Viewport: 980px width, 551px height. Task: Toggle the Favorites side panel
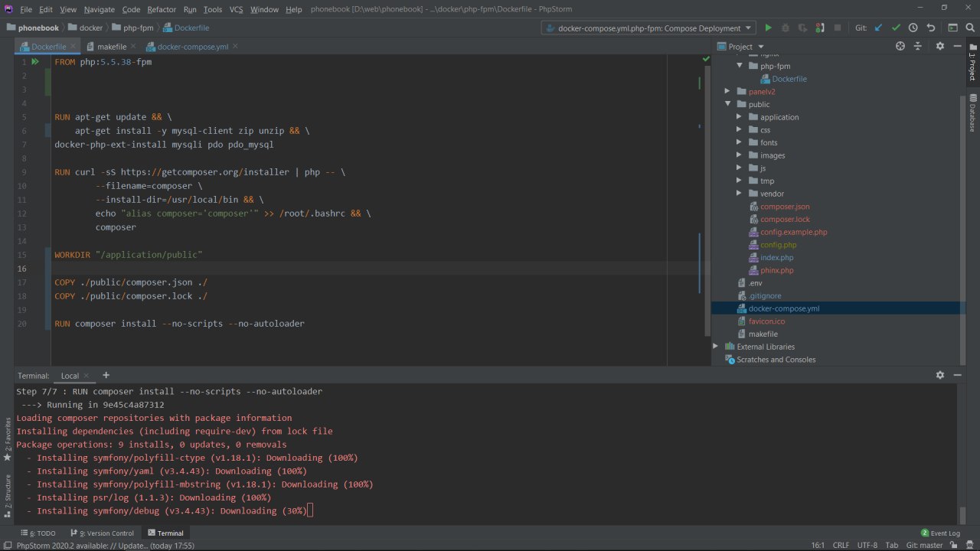pos(8,439)
